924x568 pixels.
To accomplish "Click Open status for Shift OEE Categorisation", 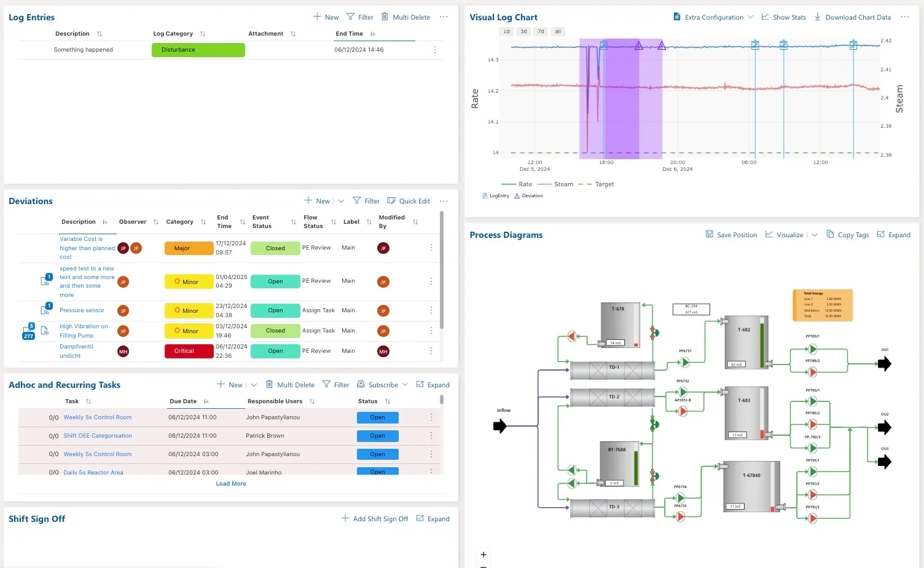I will [x=378, y=436].
